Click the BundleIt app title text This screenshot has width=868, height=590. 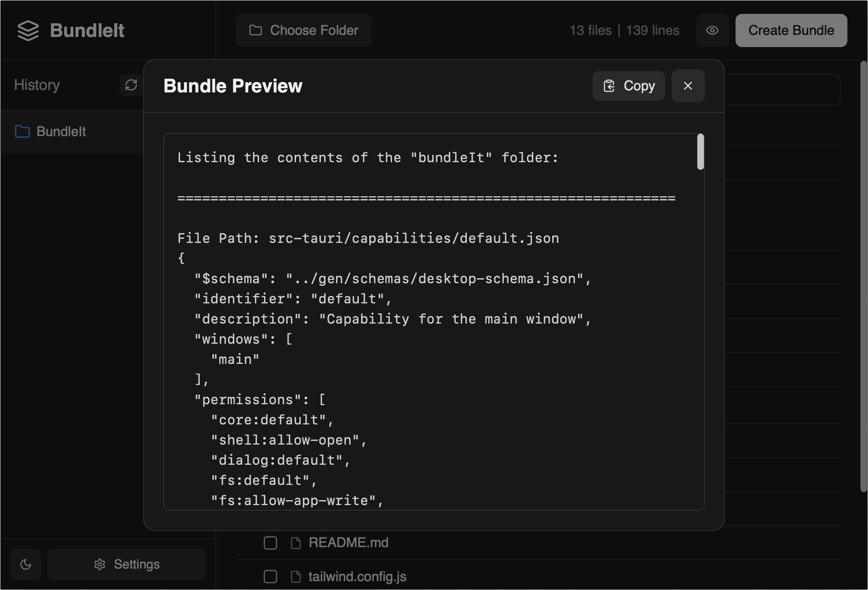(87, 31)
